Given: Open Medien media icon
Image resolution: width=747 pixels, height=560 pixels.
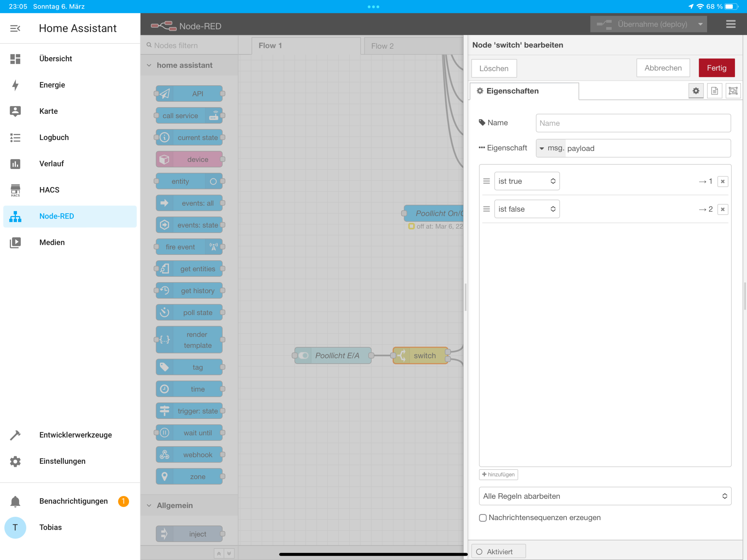Looking at the screenshot, I should tap(15, 243).
